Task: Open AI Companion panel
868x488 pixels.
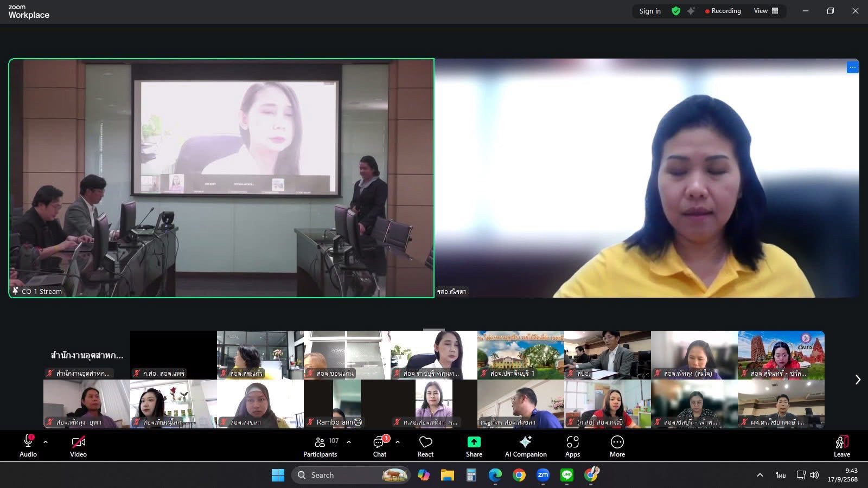Action: click(525, 446)
